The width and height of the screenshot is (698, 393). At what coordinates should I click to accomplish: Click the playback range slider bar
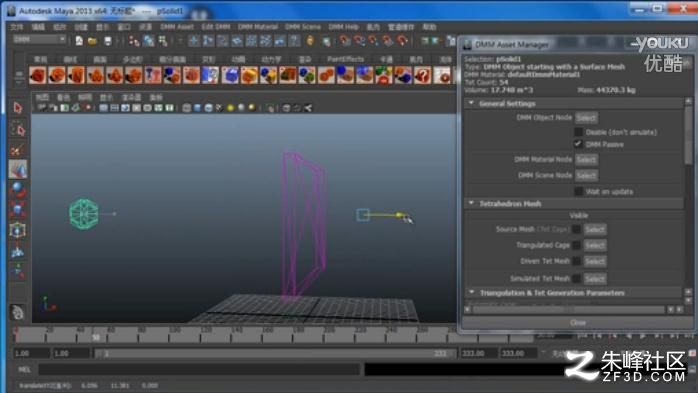pos(275,353)
